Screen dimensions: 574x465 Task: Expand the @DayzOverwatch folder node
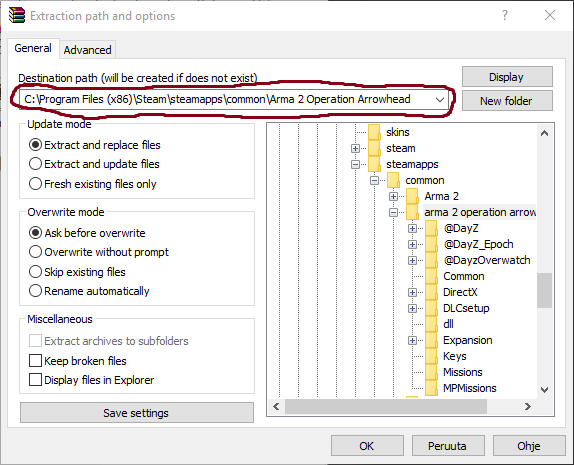click(x=413, y=260)
